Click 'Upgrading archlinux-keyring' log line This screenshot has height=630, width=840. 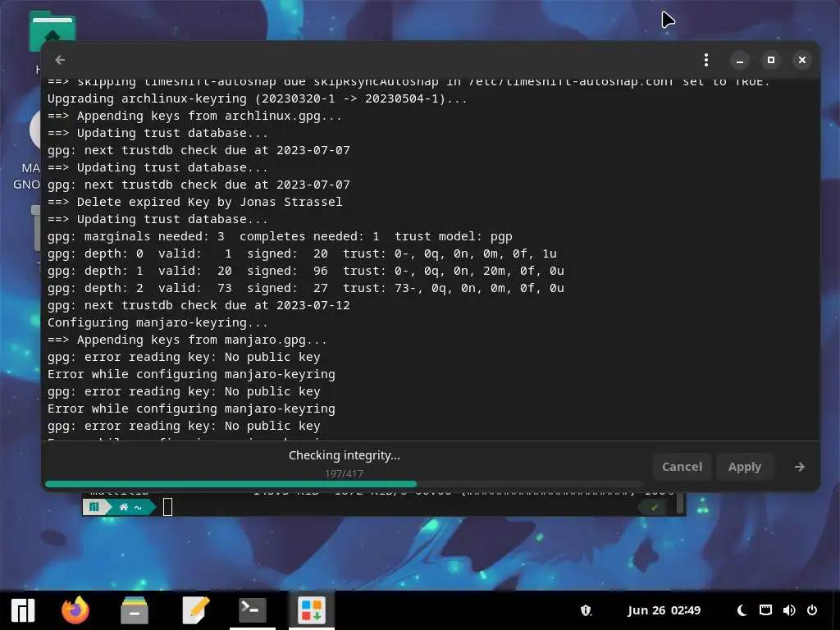(x=257, y=98)
